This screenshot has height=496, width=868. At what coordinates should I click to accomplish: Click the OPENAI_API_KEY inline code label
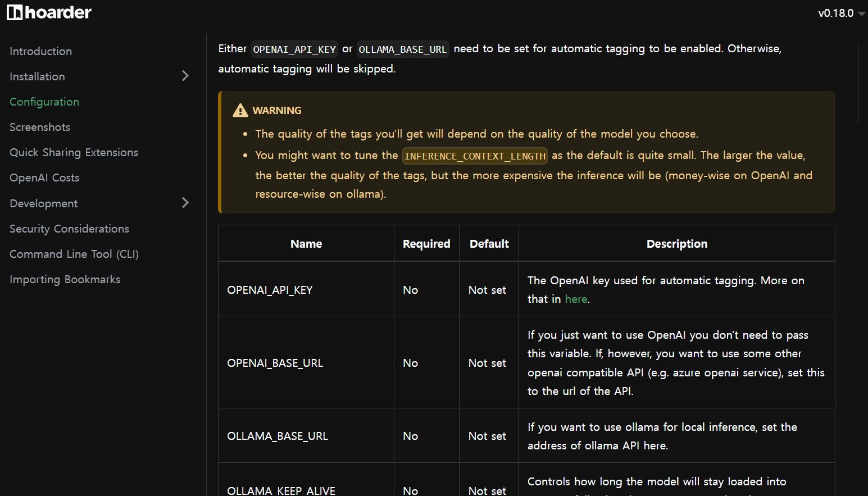[x=294, y=49]
